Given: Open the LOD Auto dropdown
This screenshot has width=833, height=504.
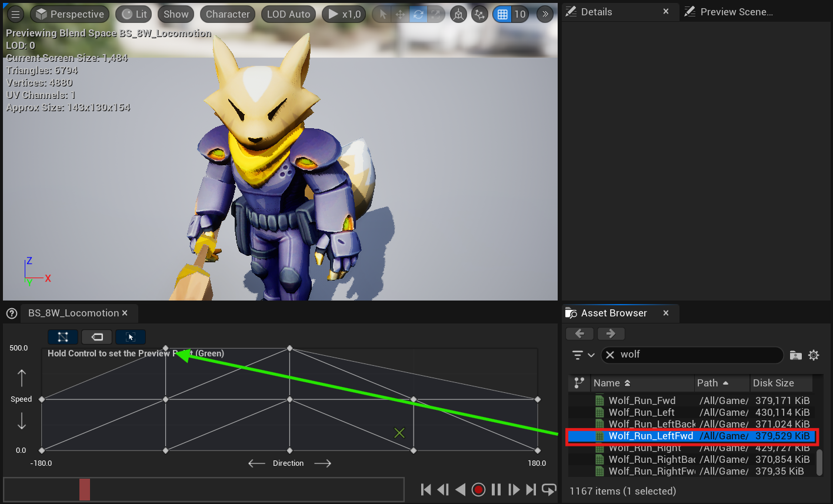Looking at the screenshot, I should click(x=288, y=14).
